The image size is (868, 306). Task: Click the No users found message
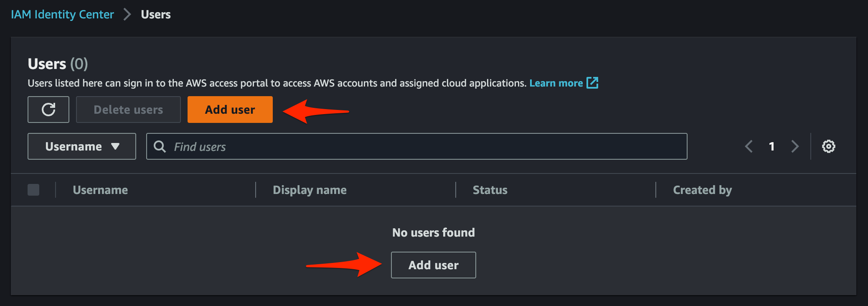click(434, 232)
